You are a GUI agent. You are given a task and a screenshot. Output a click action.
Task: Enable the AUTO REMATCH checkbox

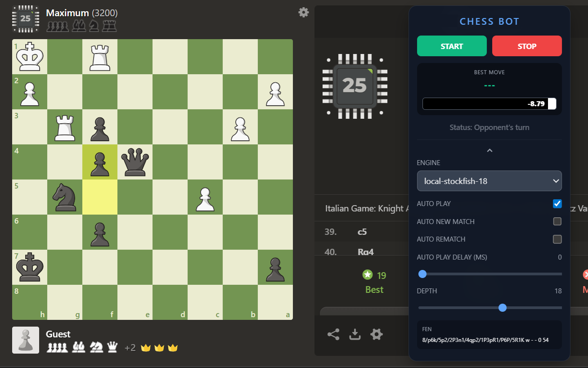pos(557,239)
